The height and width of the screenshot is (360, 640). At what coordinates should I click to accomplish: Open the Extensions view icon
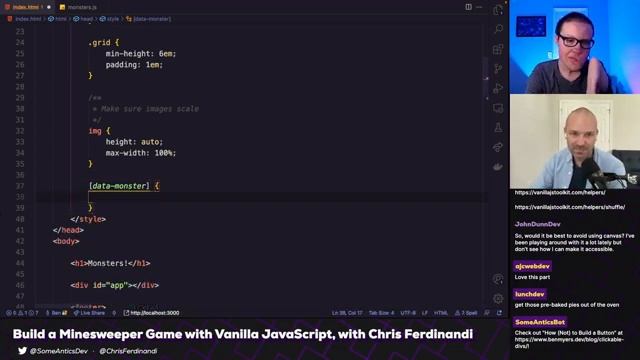498,49
